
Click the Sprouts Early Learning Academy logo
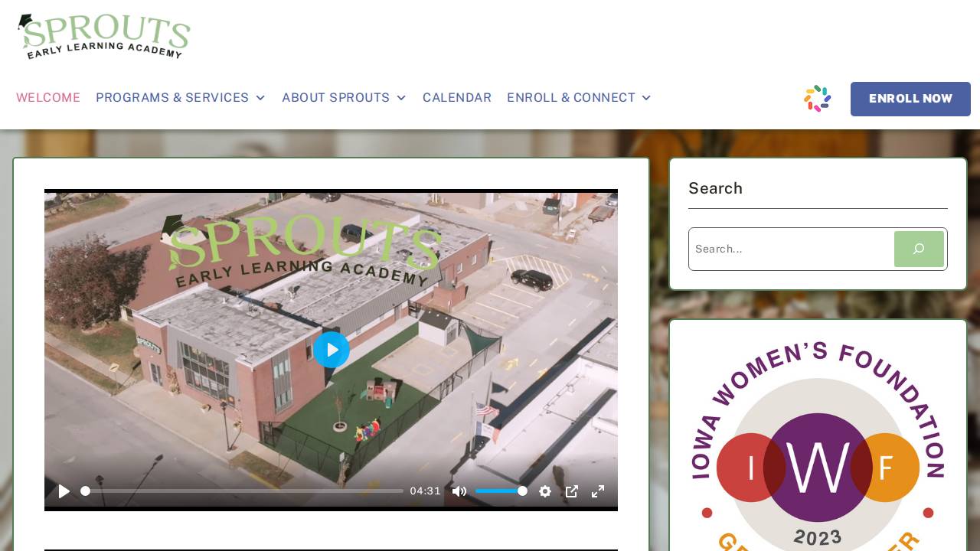103,36
